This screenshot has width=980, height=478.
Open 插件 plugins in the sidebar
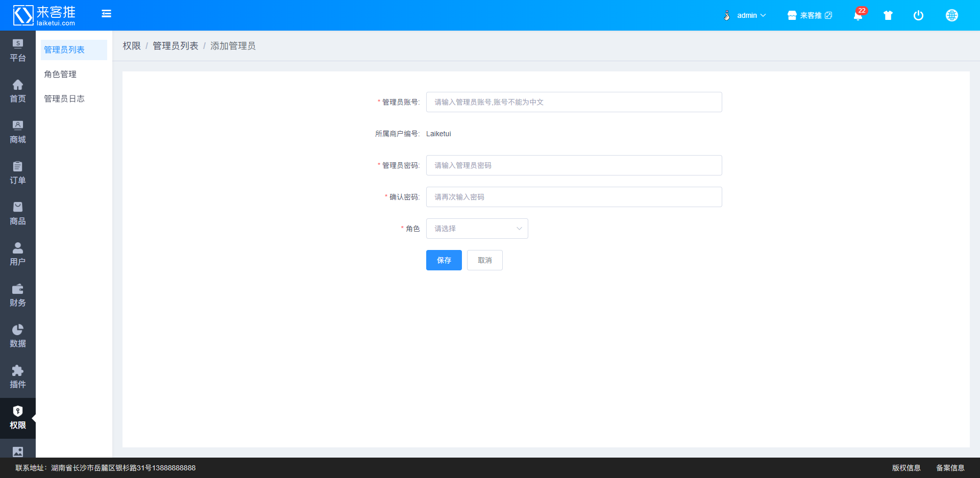coord(18,378)
